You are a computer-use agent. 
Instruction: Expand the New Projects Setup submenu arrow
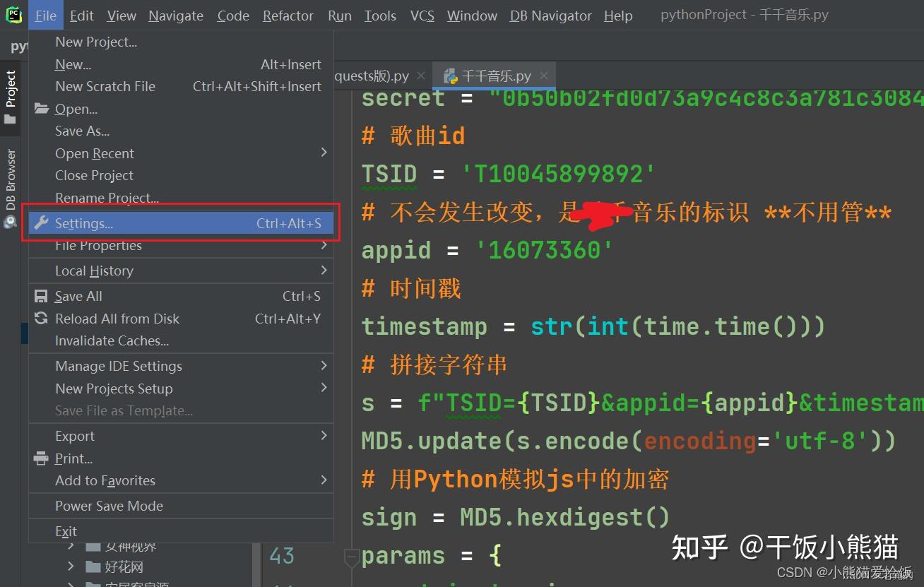tap(324, 387)
